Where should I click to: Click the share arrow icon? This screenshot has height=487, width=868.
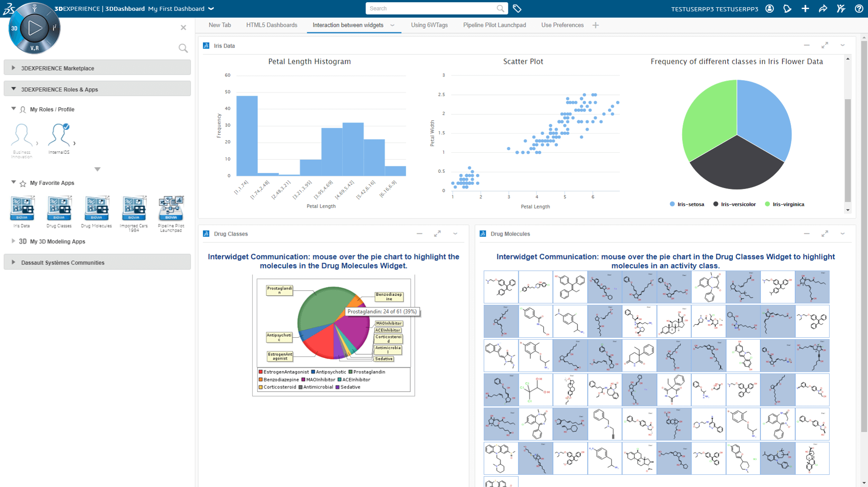[823, 9]
